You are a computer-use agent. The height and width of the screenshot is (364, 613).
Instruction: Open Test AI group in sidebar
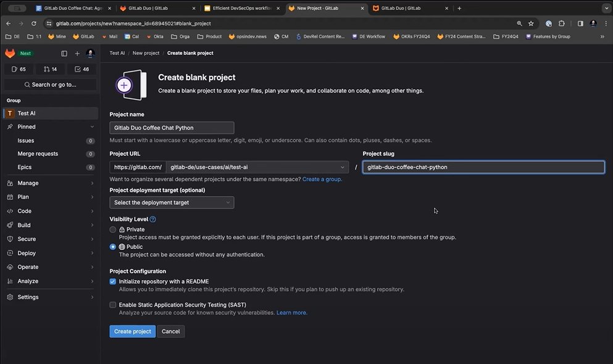[51, 114]
